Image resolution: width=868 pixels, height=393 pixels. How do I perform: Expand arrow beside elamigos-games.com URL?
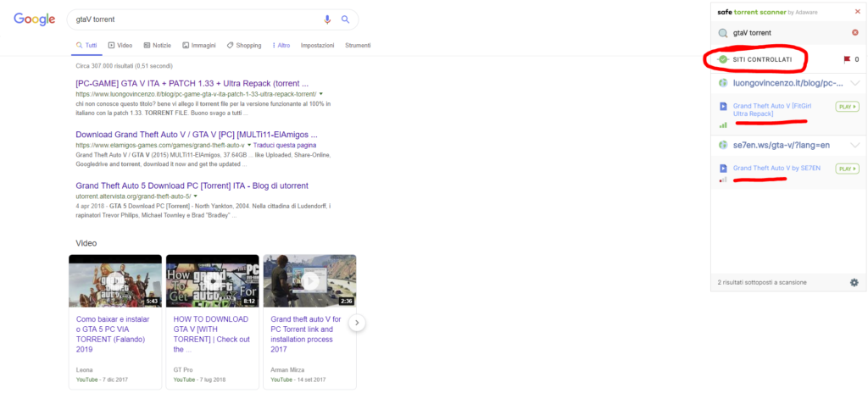[249, 145]
